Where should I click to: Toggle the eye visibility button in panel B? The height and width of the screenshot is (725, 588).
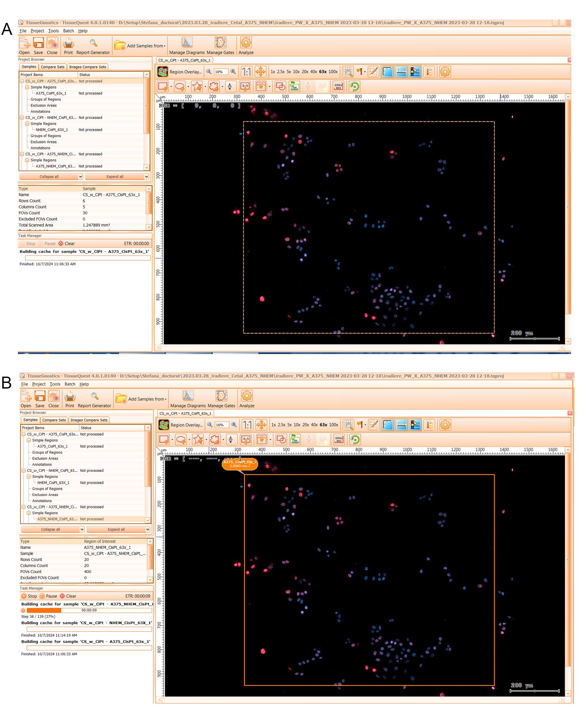point(261,440)
